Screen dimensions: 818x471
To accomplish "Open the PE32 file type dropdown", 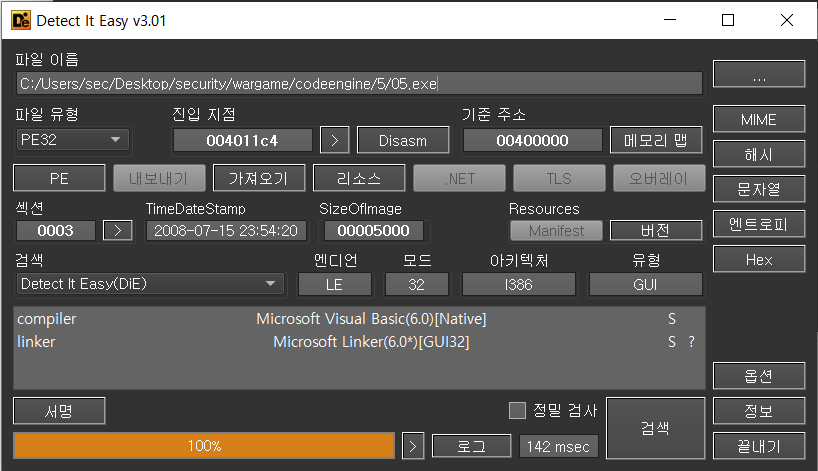I will (x=71, y=140).
